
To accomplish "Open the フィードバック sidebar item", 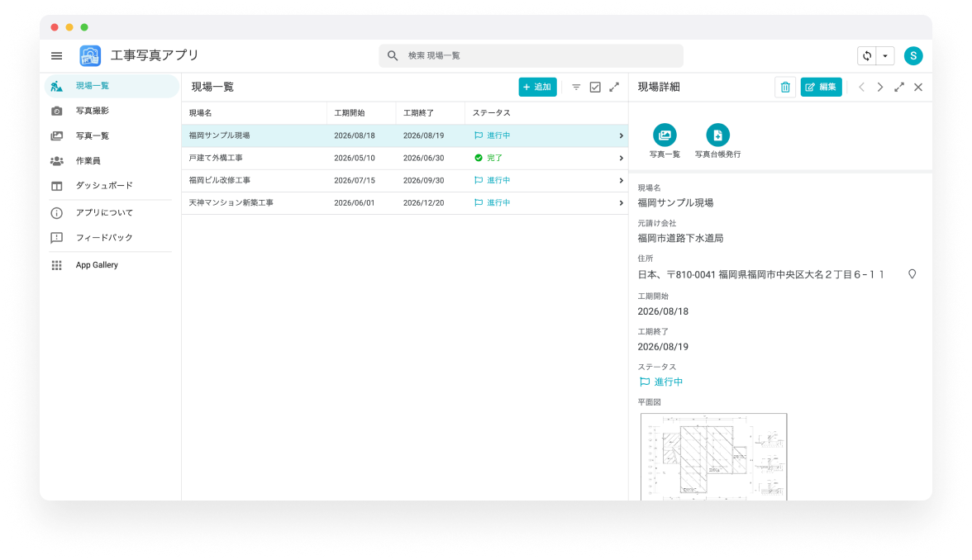I will coord(112,238).
